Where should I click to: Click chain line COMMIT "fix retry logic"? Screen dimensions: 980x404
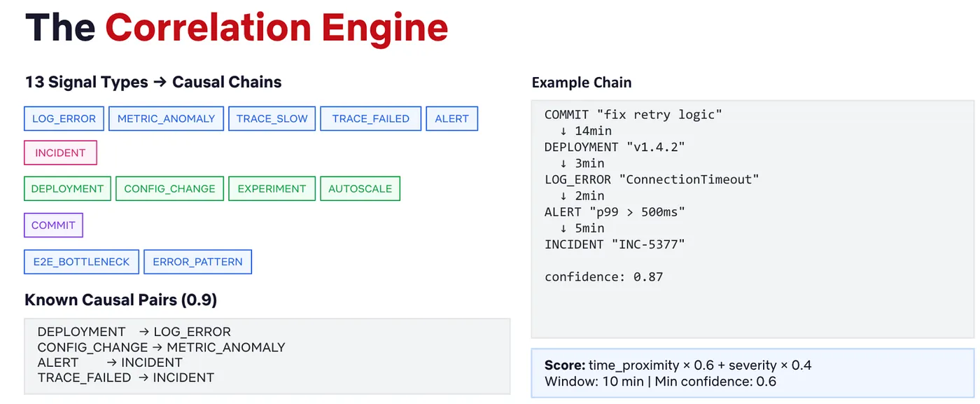coord(633,115)
